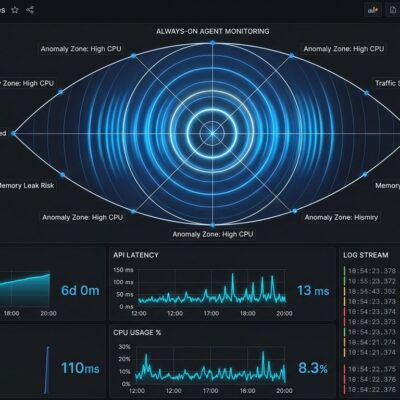
Task: Open the LOG STREAM panel title
Action: click(x=366, y=255)
